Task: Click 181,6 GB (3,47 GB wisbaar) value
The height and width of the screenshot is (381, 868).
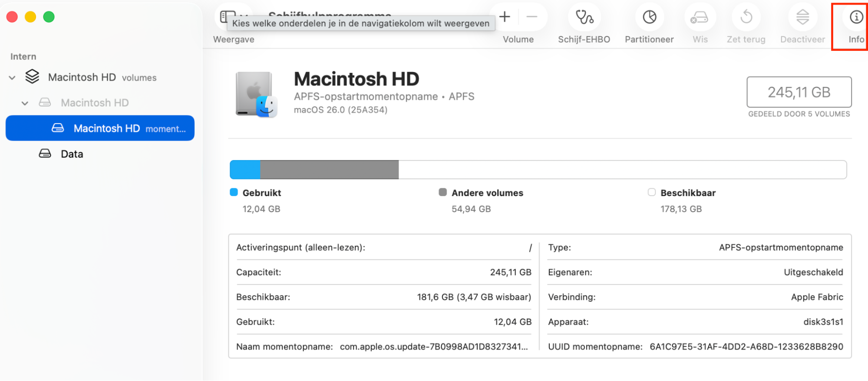Action: pos(474,297)
